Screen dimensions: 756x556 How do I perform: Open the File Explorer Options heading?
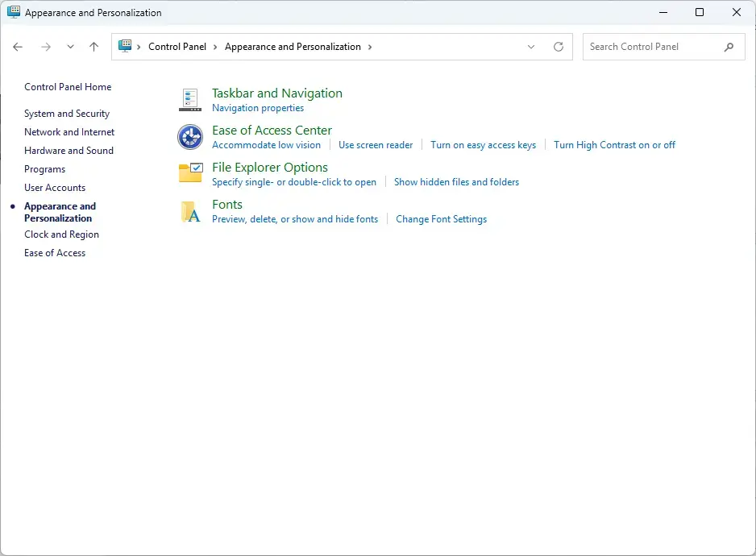point(270,168)
